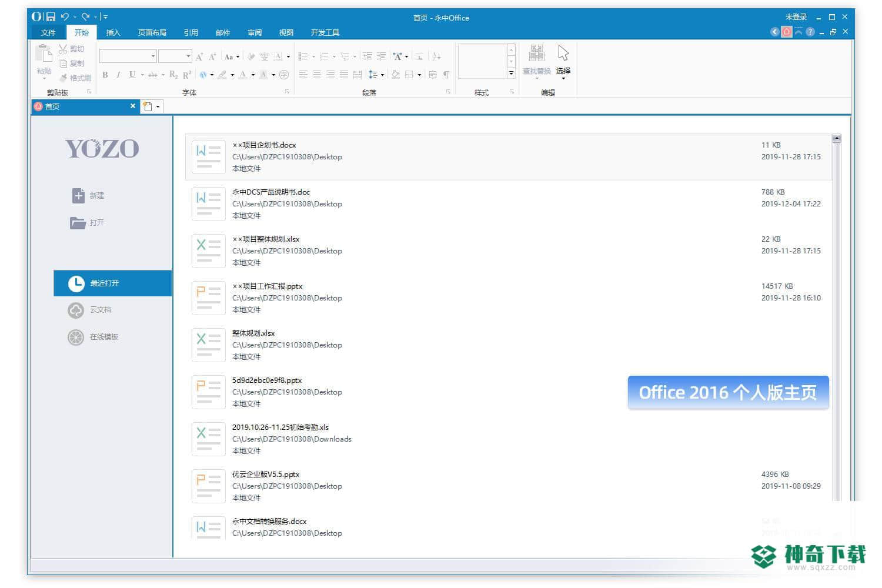882x588 pixels.
Task: Click the shrink font size icon
Action: pos(213,56)
